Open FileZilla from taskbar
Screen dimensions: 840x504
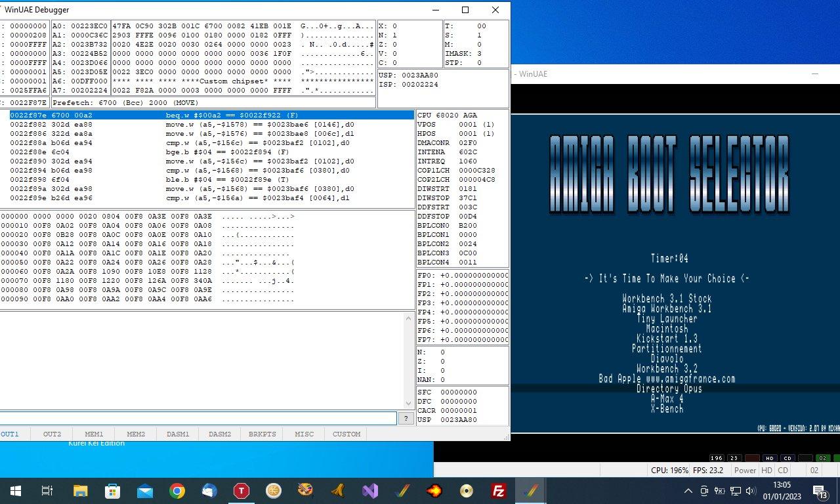click(x=499, y=491)
